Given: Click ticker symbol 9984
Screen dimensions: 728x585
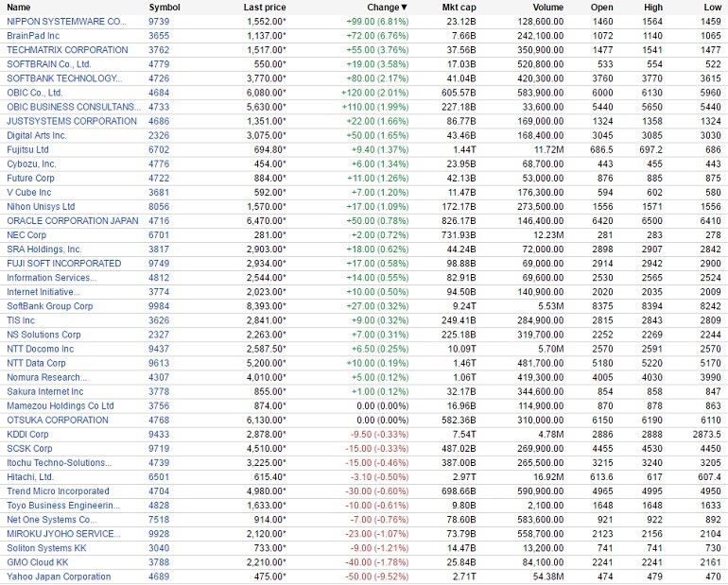Looking at the screenshot, I should [x=159, y=306].
